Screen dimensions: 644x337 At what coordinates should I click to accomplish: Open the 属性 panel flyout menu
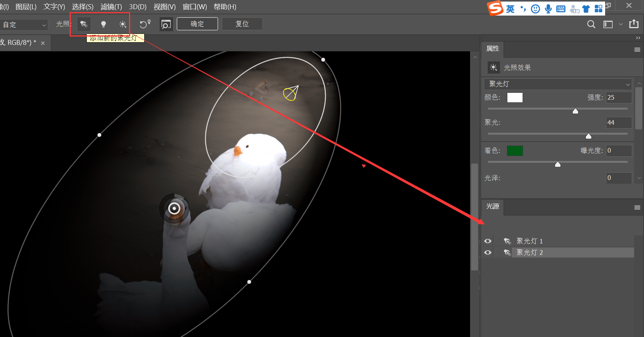[637, 49]
